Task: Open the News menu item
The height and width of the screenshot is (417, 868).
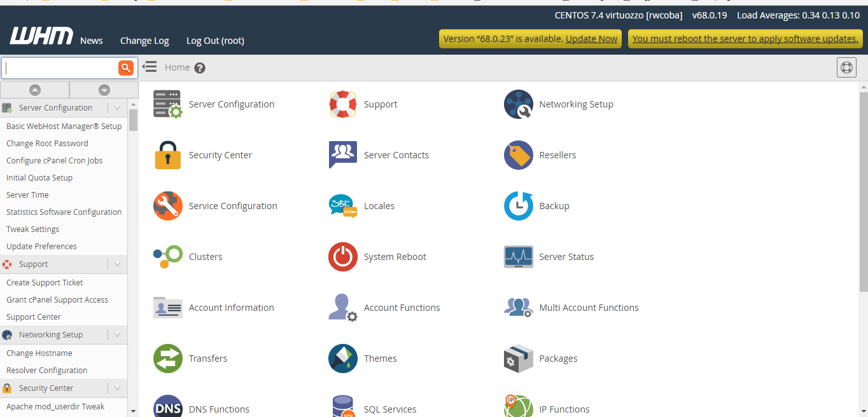Action: point(92,41)
